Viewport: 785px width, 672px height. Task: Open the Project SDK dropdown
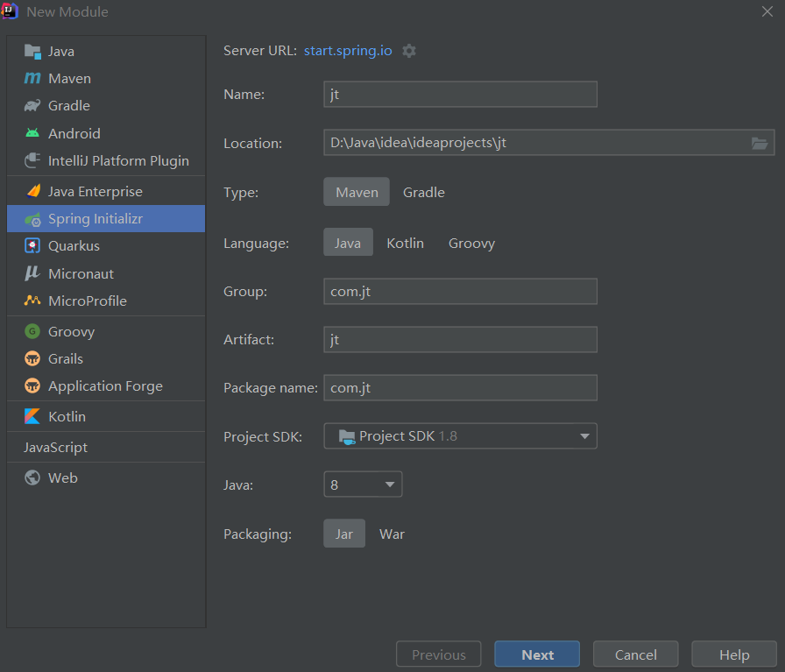[460, 435]
